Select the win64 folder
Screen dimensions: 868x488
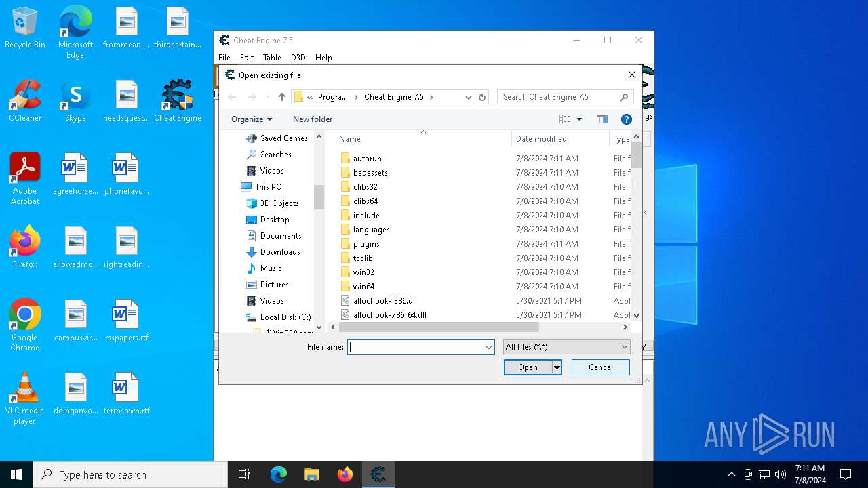[363, 287]
